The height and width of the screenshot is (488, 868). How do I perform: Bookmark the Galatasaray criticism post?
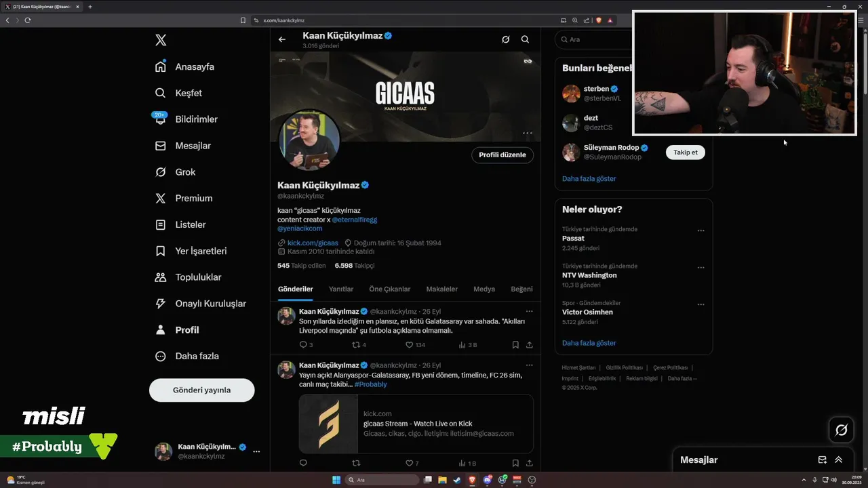515,345
